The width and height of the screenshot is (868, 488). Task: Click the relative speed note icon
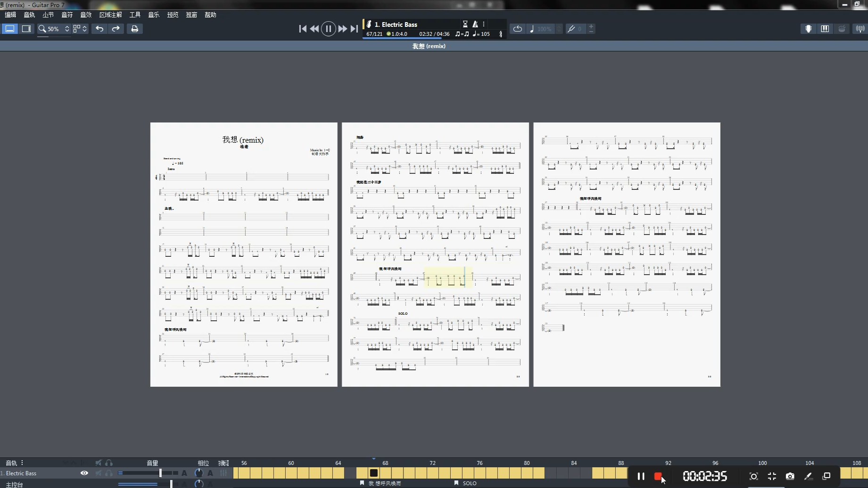(x=532, y=29)
